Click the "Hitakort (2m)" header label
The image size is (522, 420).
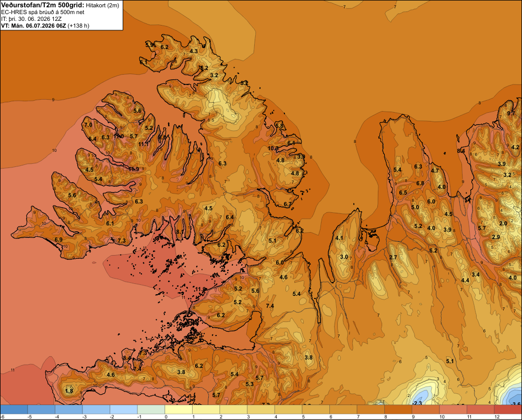click(x=102, y=5)
